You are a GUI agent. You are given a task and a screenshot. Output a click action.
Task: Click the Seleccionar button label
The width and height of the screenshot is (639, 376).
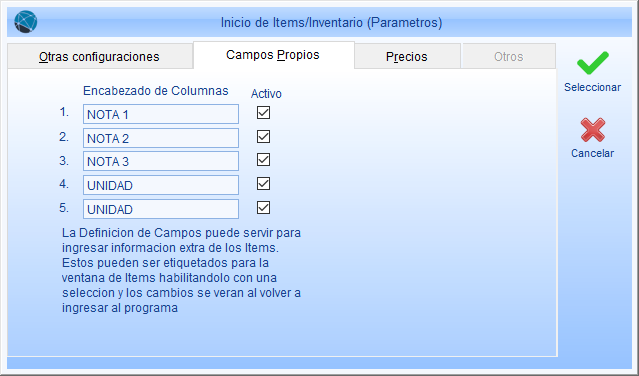point(593,87)
